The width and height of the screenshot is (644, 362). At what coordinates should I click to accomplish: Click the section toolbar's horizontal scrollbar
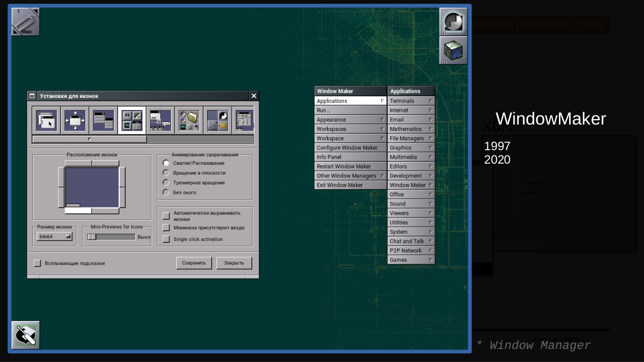[x=143, y=139]
